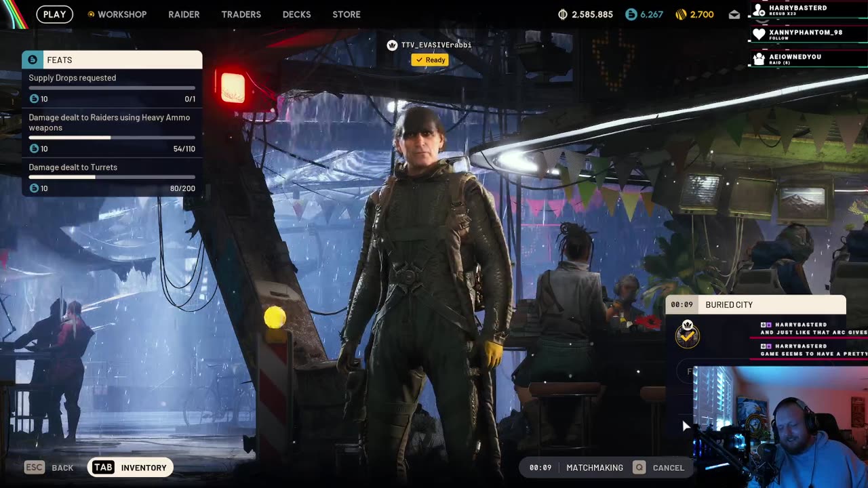The image size is (868, 488).
Task: Click the player badge icon beside TTV_EVASIVErabbi
Action: tap(391, 45)
